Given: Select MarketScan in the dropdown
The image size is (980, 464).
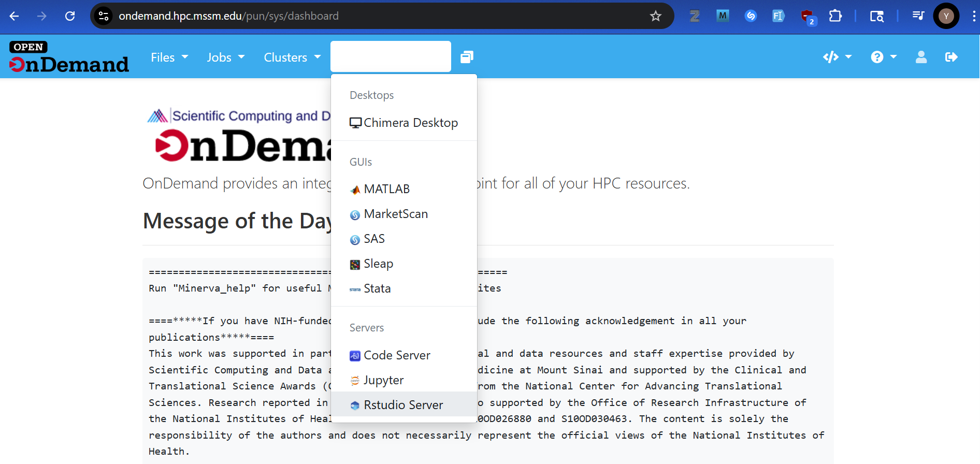Looking at the screenshot, I should click(x=404, y=214).
